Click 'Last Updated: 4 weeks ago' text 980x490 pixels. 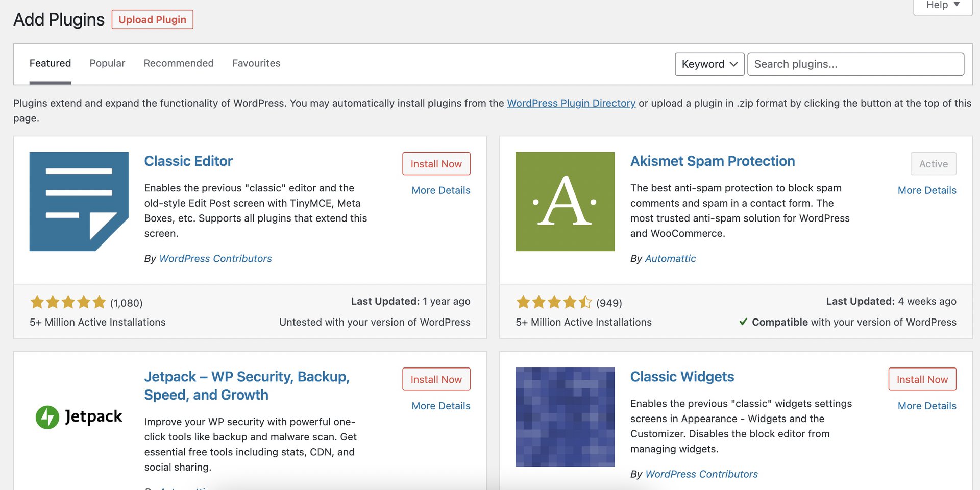(x=891, y=301)
